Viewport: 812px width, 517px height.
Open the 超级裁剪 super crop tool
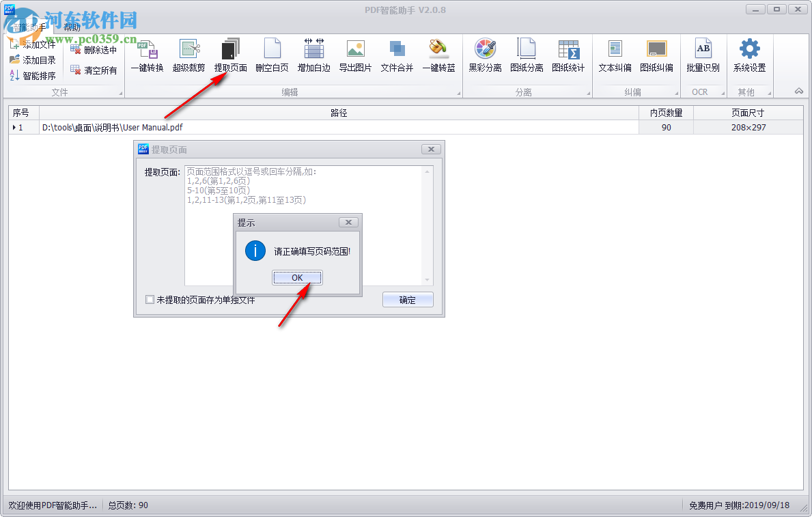point(188,56)
